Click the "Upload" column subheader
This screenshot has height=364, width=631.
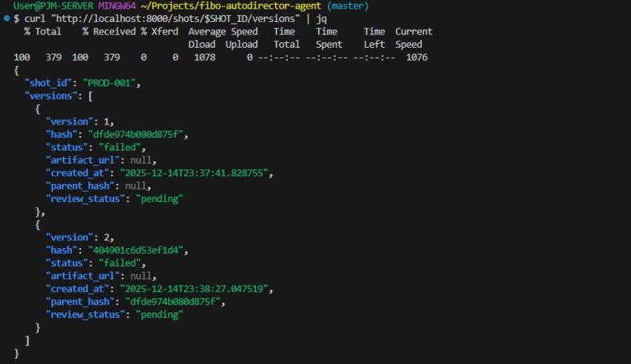click(241, 45)
